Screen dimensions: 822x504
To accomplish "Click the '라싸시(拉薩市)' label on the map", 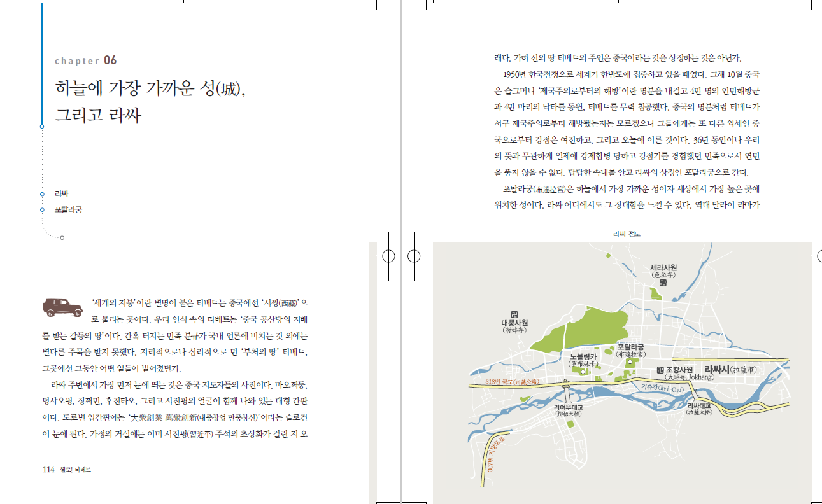I will (731, 369).
